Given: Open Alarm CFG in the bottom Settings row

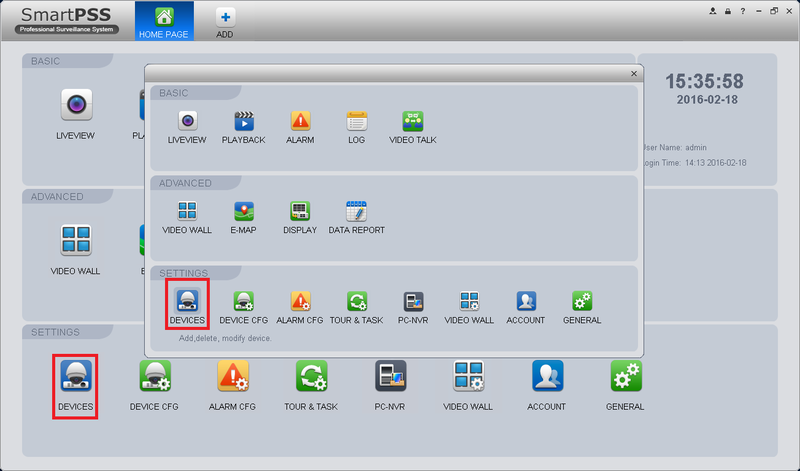Looking at the screenshot, I should tap(233, 385).
